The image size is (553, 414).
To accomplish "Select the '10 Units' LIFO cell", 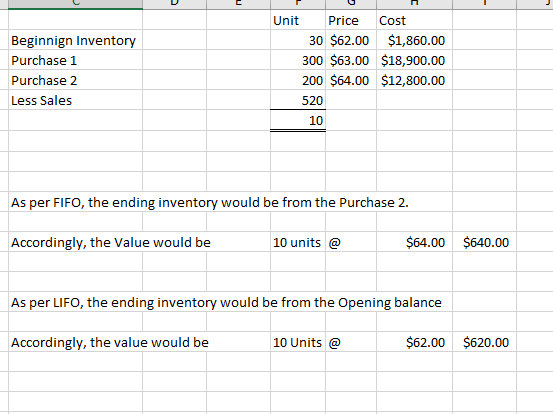I will [298, 342].
